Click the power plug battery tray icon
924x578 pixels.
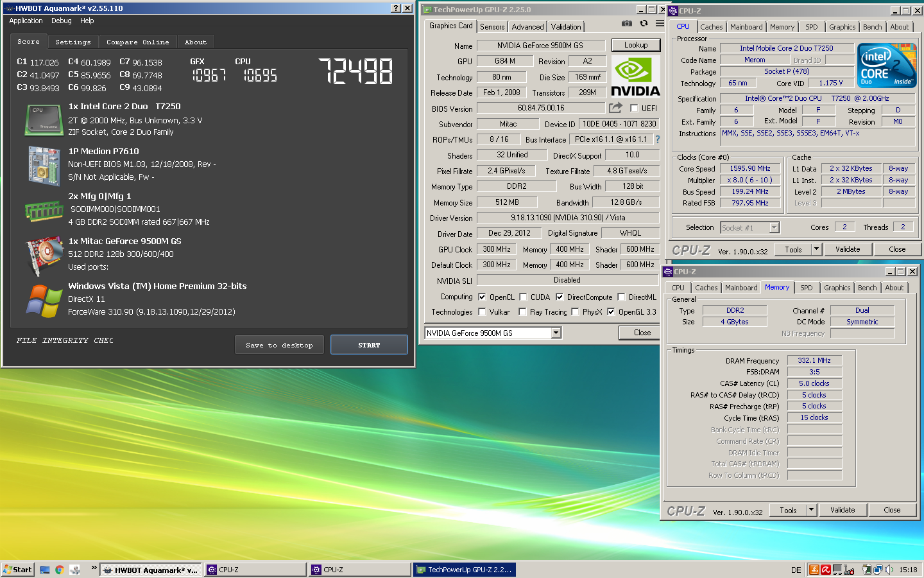(x=867, y=570)
